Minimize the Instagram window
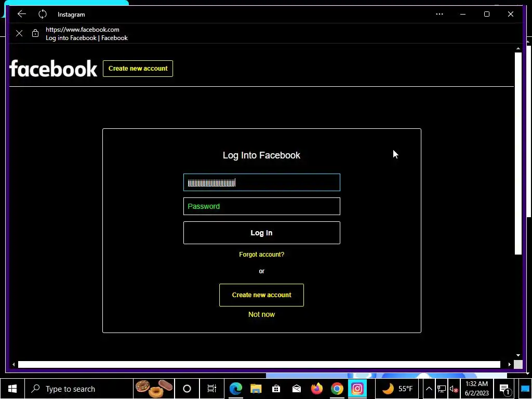 (x=463, y=14)
